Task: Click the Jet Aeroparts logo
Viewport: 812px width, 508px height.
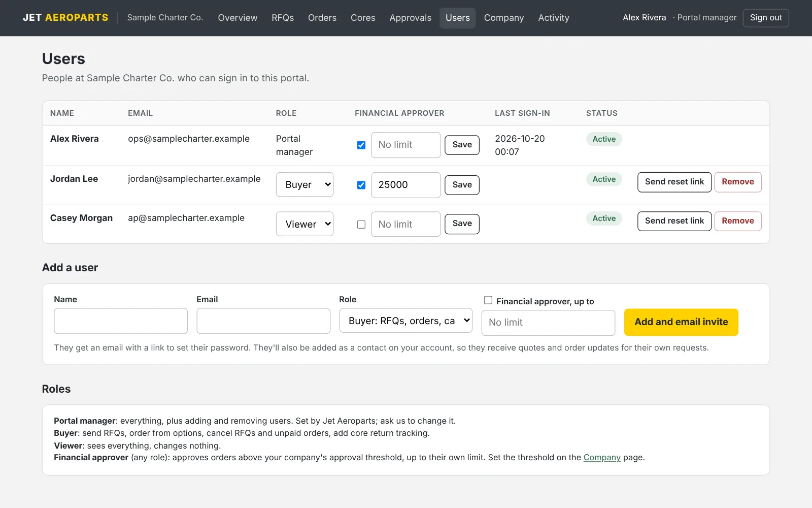Action: click(x=65, y=18)
